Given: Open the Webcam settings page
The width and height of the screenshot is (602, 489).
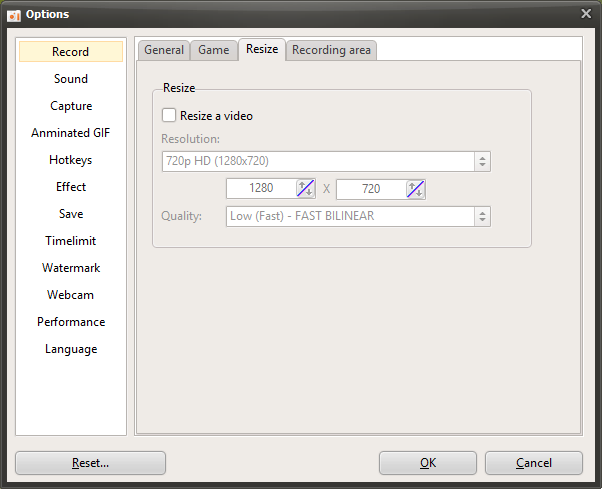Looking at the screenshot, I should coord(71,295).
